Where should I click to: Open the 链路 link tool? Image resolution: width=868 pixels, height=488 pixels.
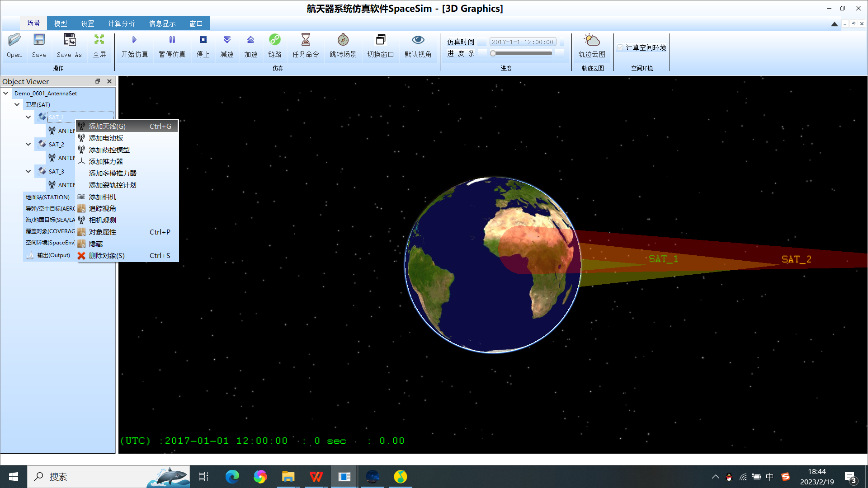(x=274, y=45)
